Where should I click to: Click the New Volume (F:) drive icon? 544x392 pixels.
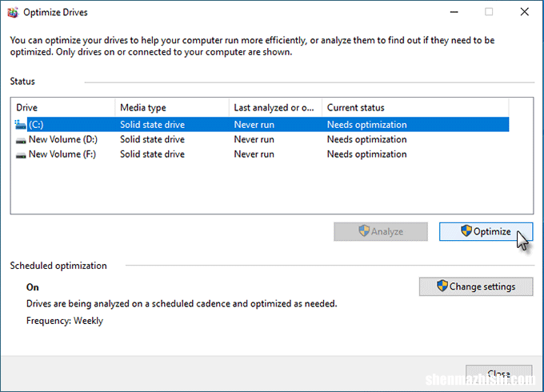click(x=21, y=155)
